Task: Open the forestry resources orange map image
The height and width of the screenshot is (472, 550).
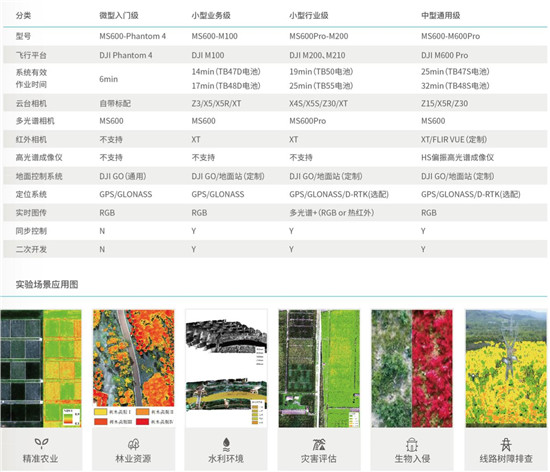Action: [134, 358]
